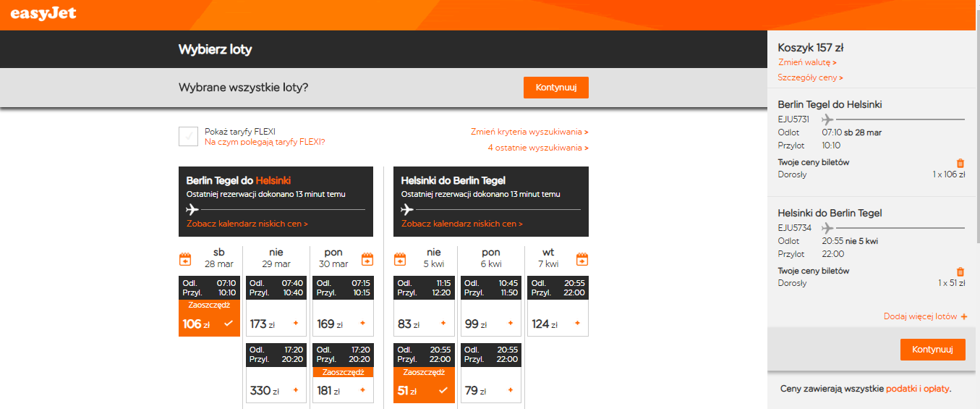Click Kontynuuj button in the top bar
Viewport: 980px width, 409px height.
point(556,88)
